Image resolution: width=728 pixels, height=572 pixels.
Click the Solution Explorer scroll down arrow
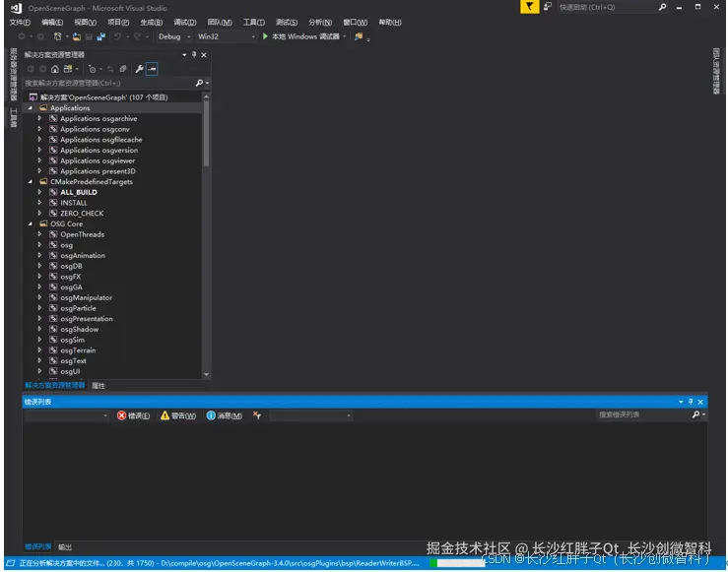[x=206, y=375]
